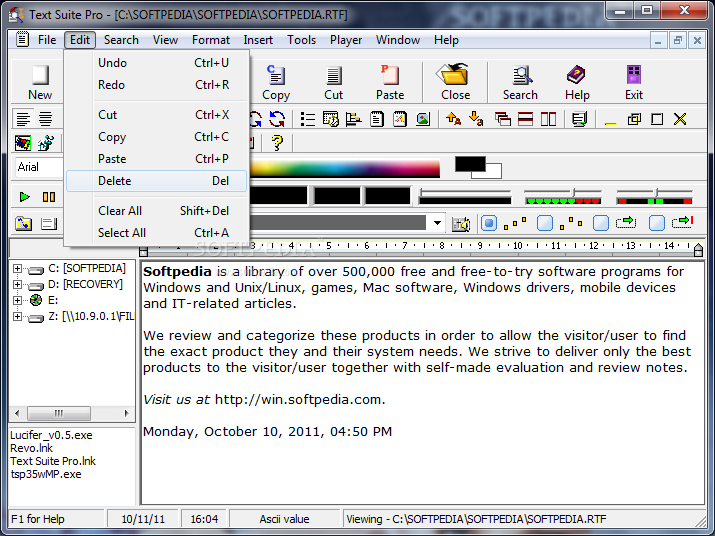Click the Cut toolbar icon
Image resolution: width=715 pixels, height=536 pixels.
[333, 82]
